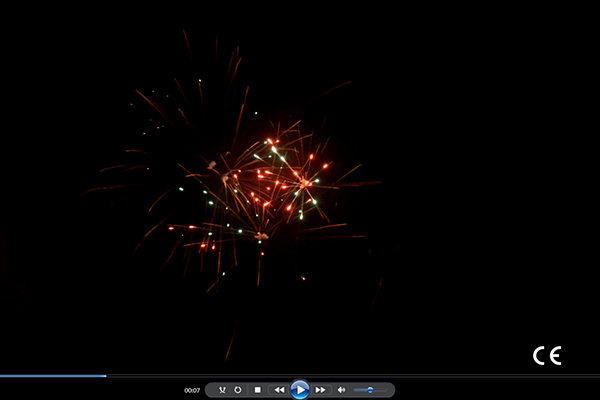Toggle shuffle mode in player

point(222,390)
